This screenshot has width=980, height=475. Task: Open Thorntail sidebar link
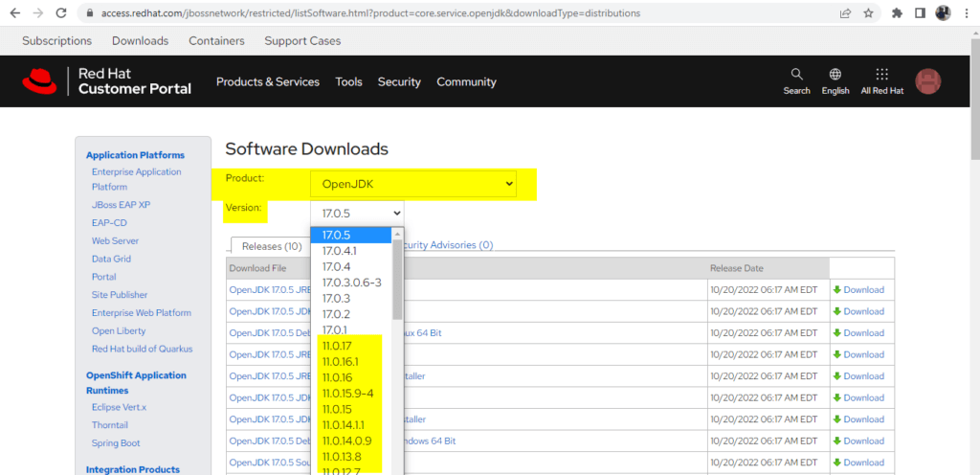[110, 425]
